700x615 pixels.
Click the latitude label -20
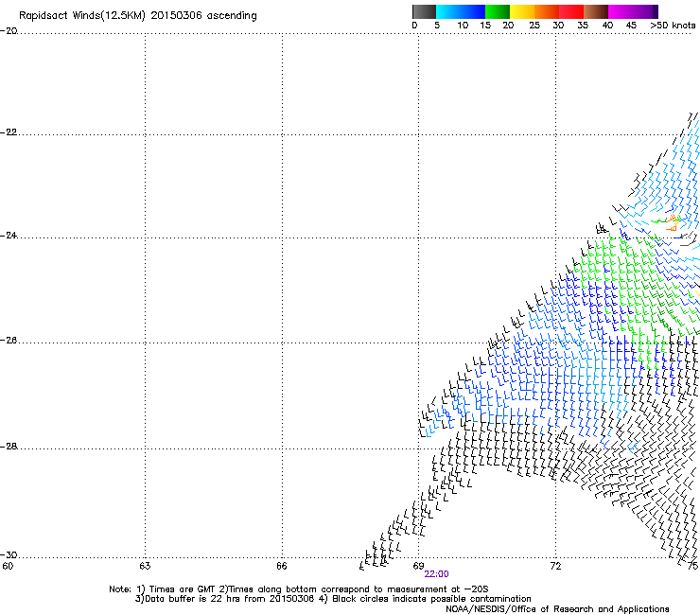point(9,31)
